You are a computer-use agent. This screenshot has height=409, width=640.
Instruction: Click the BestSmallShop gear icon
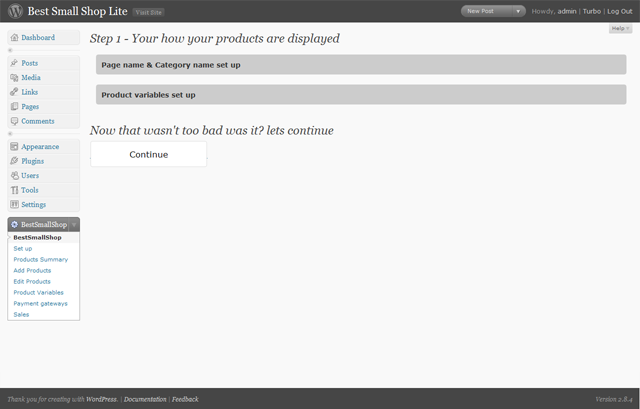click(14, 225)
